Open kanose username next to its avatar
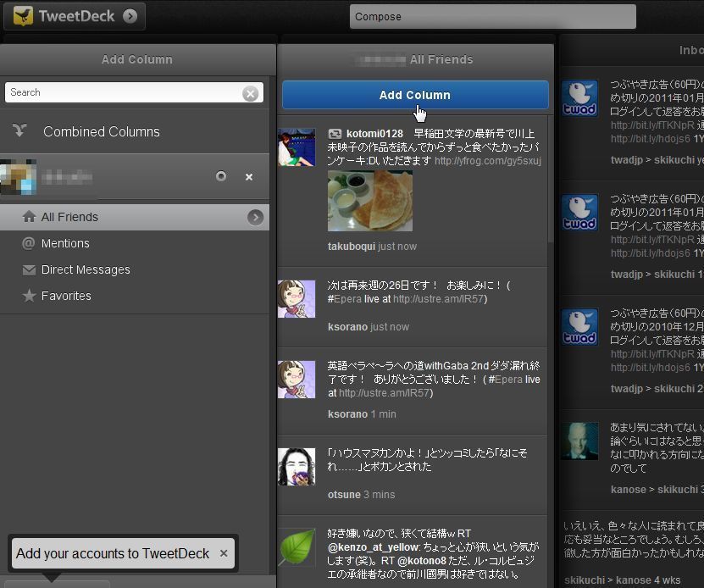Viewport: 704px width, 588px height. click(x=629, y=489)
